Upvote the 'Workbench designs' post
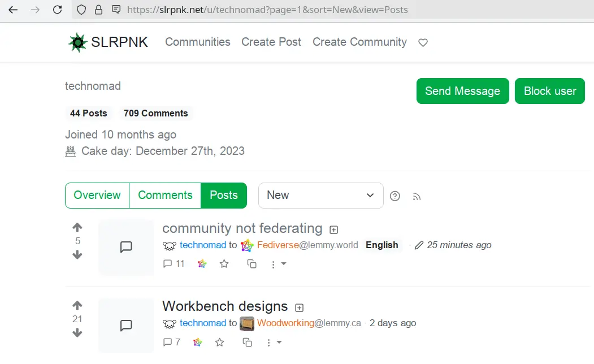 (77, 305)
